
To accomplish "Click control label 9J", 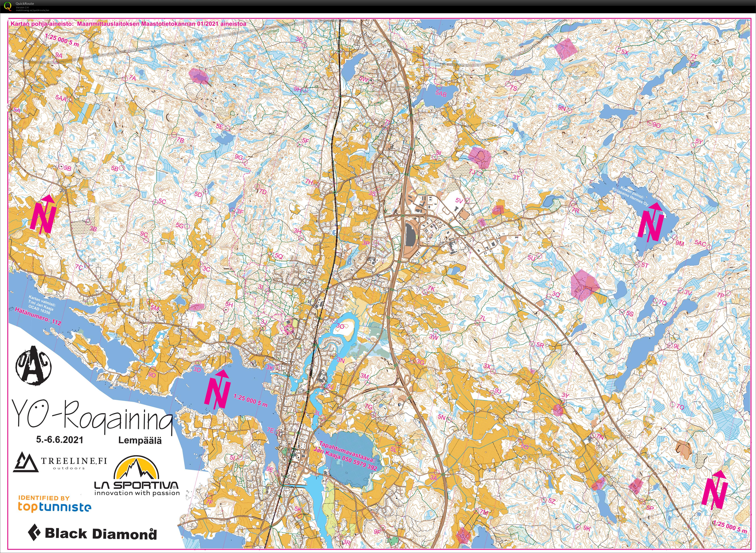I will click(x=498, y=391).
